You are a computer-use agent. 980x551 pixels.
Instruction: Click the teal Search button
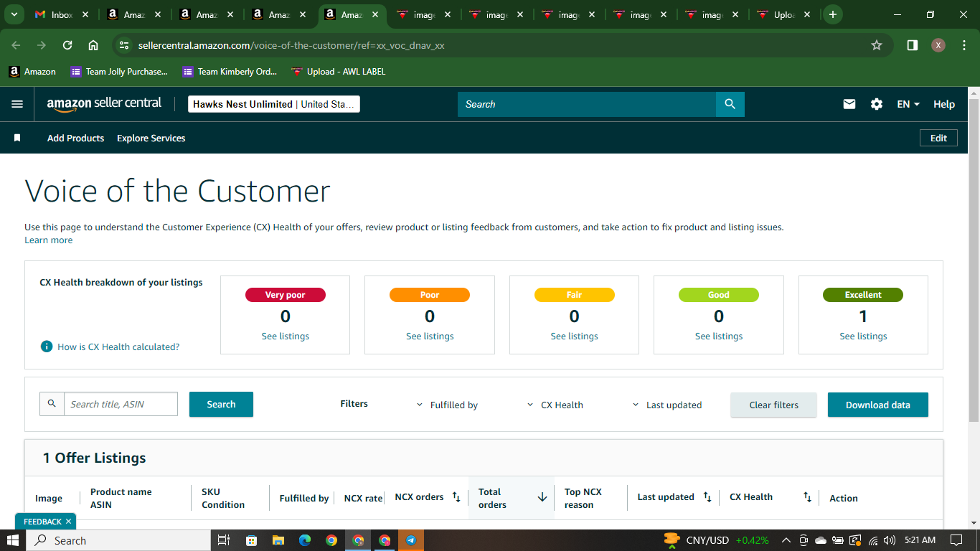click(x=221, y=404)
